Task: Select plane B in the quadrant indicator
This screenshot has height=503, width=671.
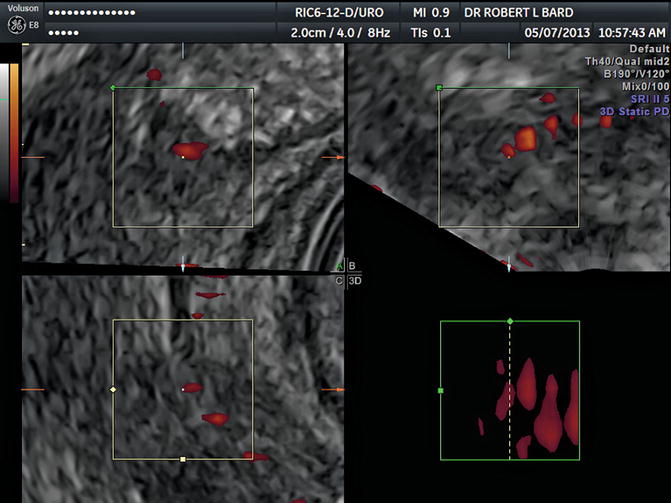Action: pos(352,266)
